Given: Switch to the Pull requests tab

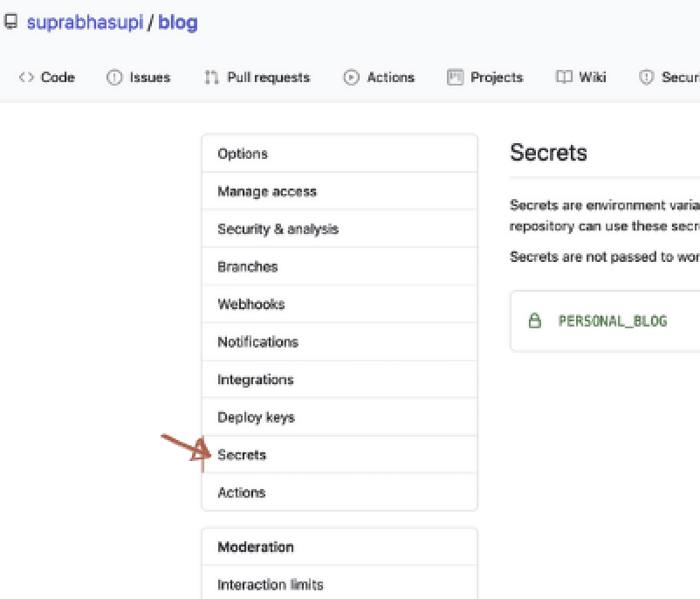Looking at the screenshot, I should coord(268,77).
